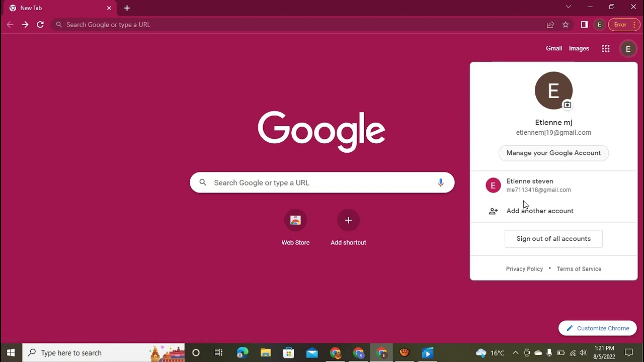This screenshot has height=362, width=644.
Task: Open Google Images link
Action: tap(579, 48)
